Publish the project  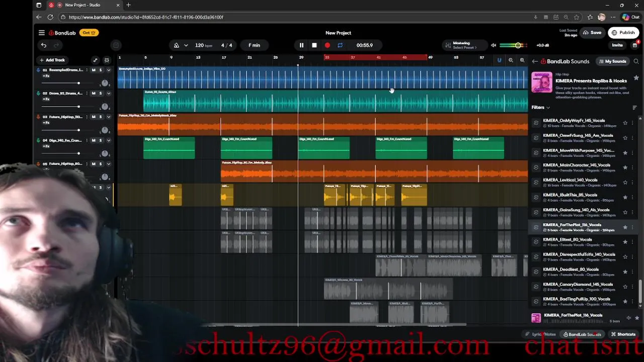623,33
